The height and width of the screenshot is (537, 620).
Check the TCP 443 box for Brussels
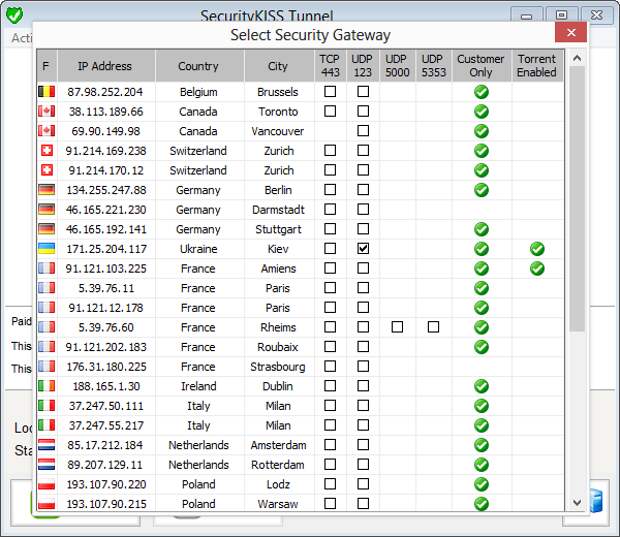click(329, 92)
